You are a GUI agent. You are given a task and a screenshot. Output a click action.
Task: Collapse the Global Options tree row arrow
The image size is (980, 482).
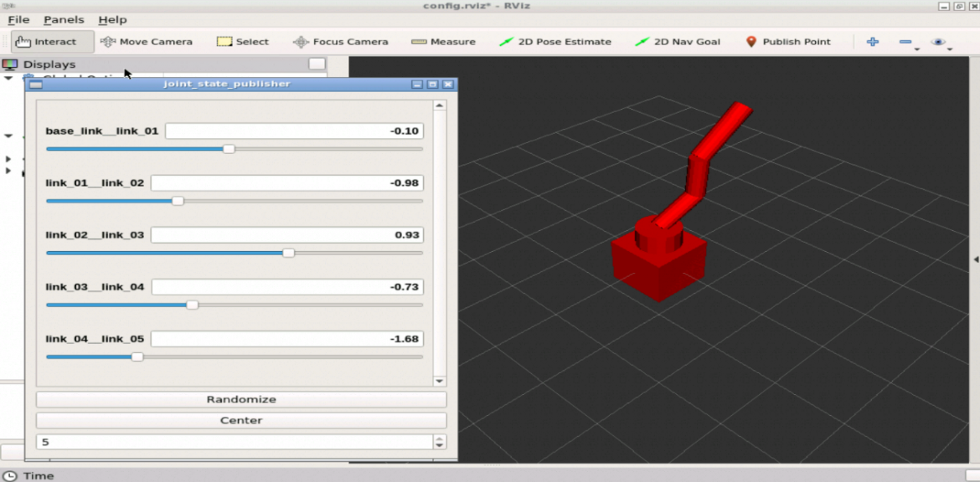(x=8, y=78)
